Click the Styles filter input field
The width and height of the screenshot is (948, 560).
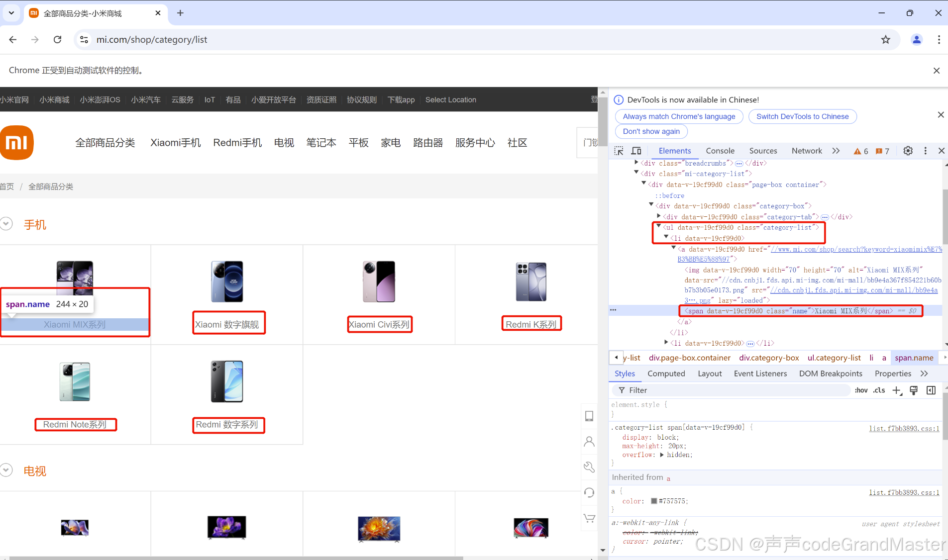732,390
